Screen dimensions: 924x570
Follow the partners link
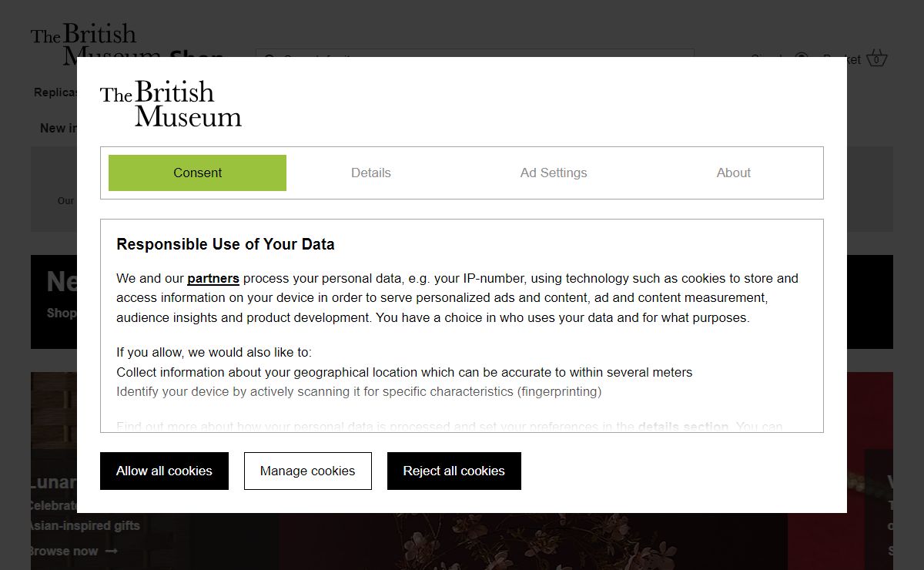213,278
